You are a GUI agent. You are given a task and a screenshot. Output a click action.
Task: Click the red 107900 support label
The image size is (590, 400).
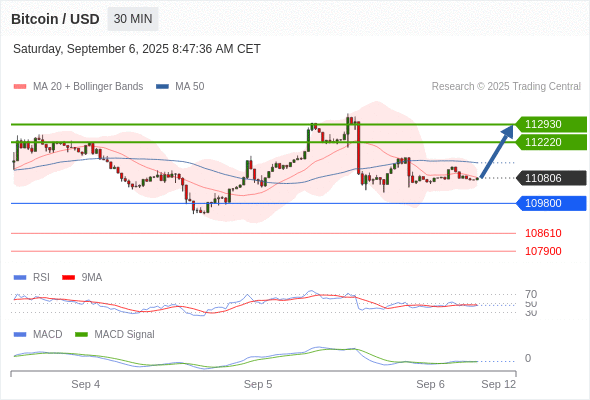point(543,251)
